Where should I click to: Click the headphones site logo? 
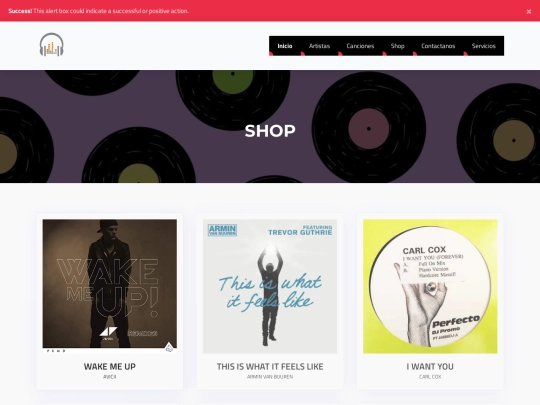click(x=52, y=45)
